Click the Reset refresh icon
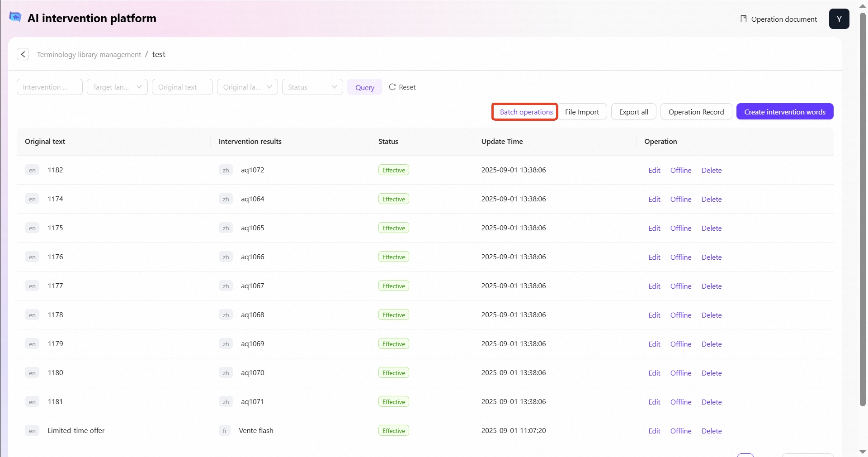This screenshot has height=457, width=868. coord(392,87)
